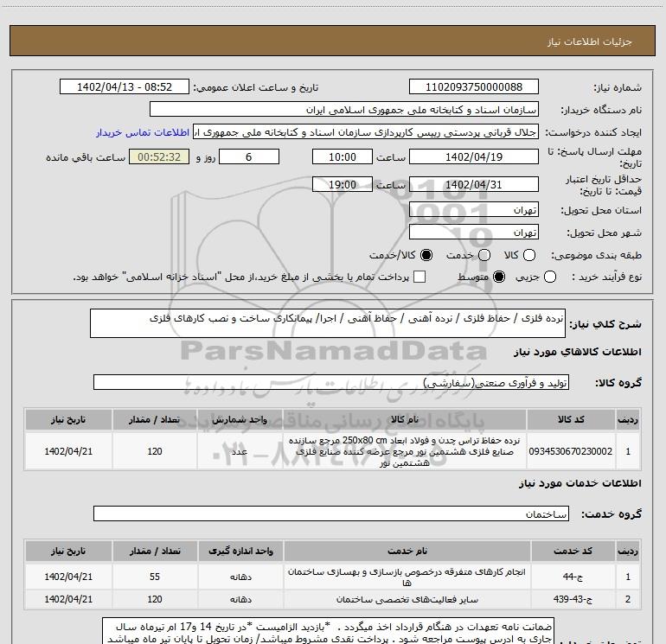Click the price validity time 19:00
Viewport: 666px width, 644px height.
click(343, 184)
